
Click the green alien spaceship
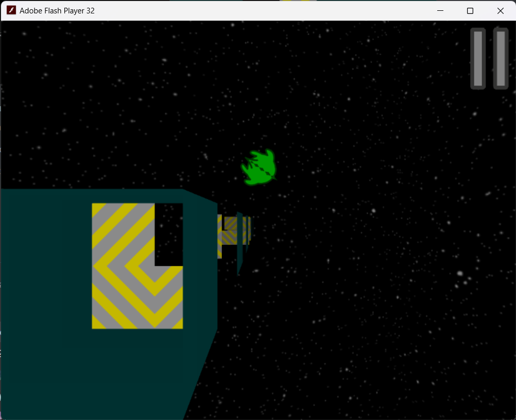(x=259, y=167)
